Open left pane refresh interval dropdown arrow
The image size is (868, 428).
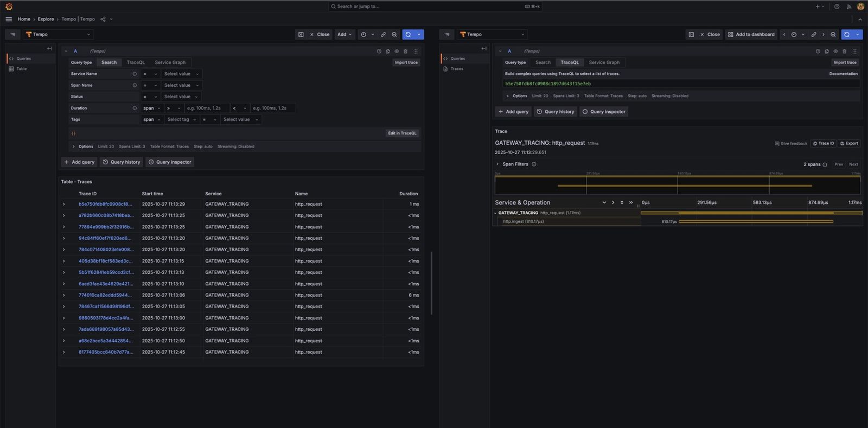point(418,34)
